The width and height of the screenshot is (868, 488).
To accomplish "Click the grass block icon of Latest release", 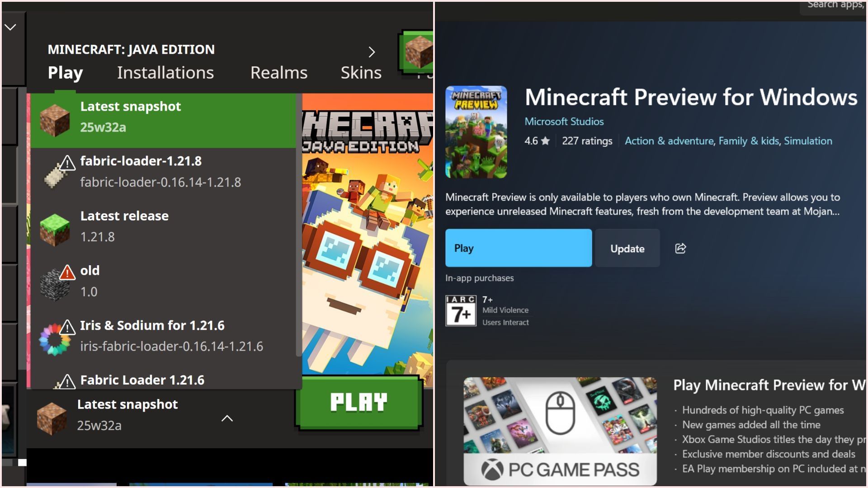I will (x=55, y=230).
